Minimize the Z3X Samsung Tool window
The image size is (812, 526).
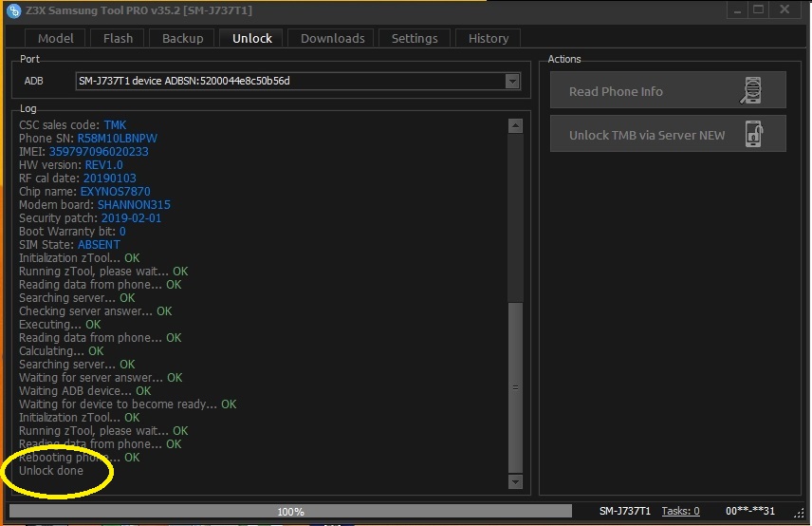[737, 9]
